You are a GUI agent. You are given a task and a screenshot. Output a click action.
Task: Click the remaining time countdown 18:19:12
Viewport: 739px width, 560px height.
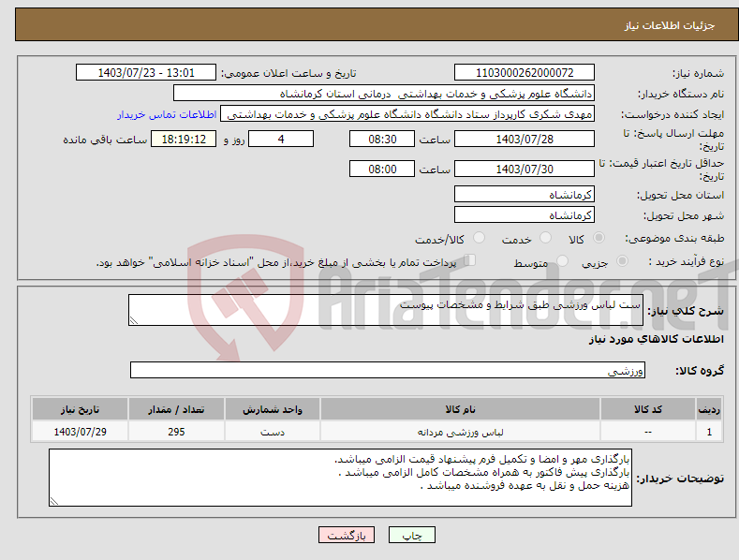[x=184, y=139]
